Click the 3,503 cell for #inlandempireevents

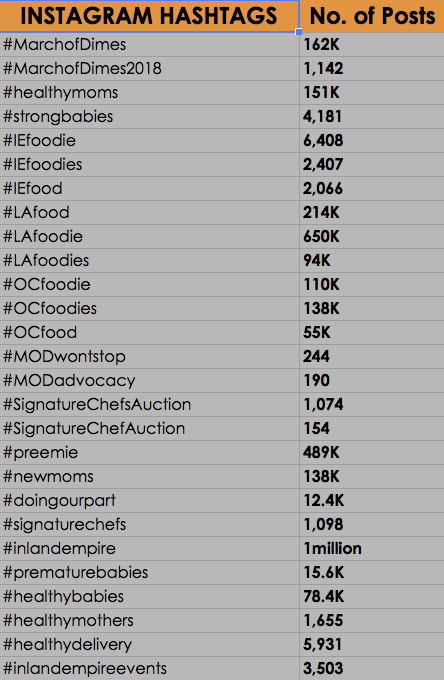pos(372,668)
